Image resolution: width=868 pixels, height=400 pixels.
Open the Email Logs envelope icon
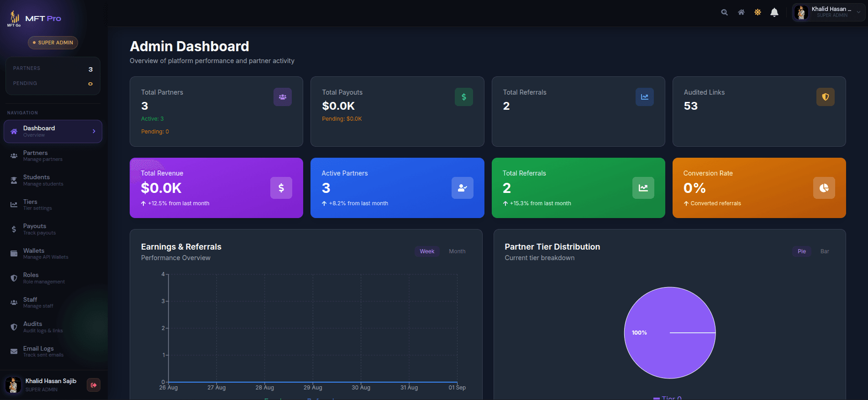point(14,352)
